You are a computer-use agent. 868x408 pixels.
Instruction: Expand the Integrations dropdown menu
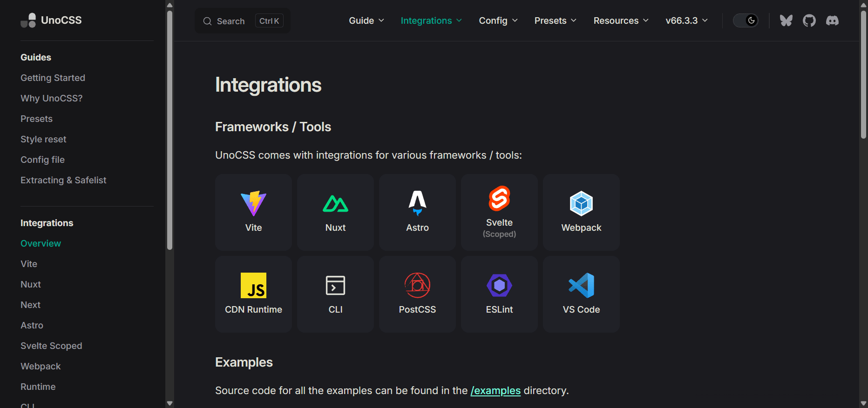click(431, 20)
